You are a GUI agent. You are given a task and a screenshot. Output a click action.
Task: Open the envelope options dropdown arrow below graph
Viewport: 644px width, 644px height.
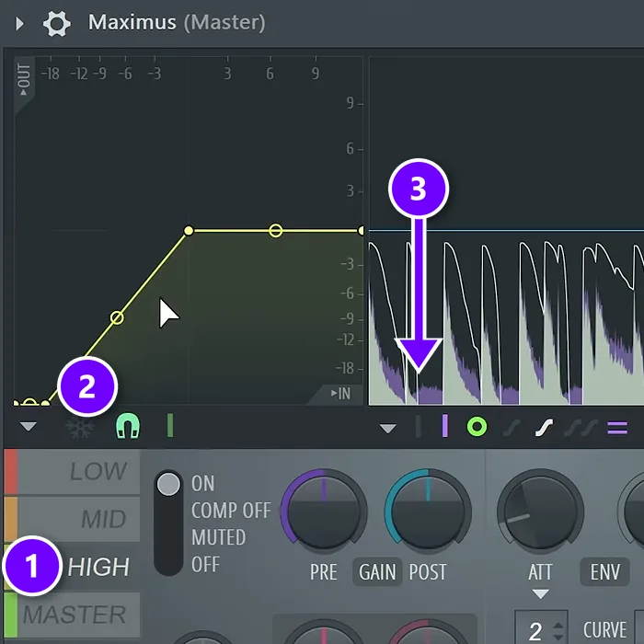pyautogui.click(x=29, y=427)
